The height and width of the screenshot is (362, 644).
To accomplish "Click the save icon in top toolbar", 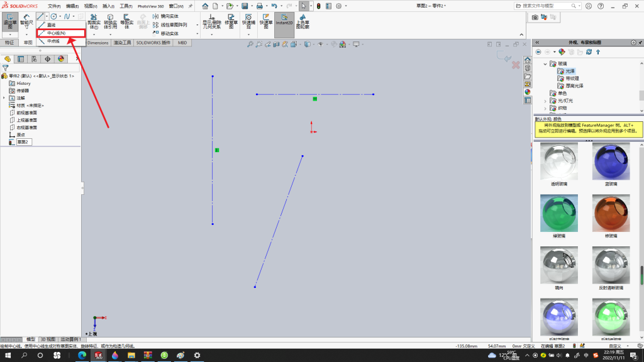I will pyautogui.click(x=245, y=6).
